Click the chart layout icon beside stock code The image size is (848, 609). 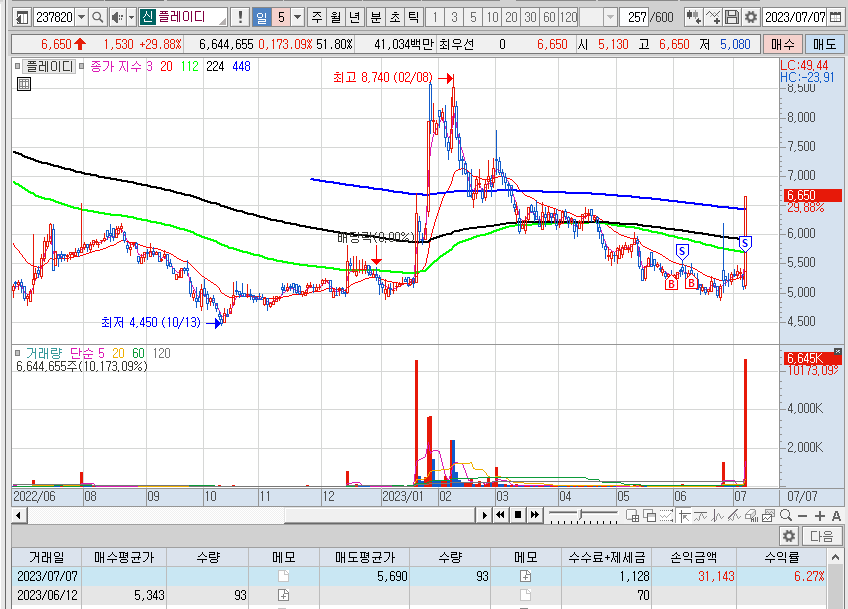22,17
